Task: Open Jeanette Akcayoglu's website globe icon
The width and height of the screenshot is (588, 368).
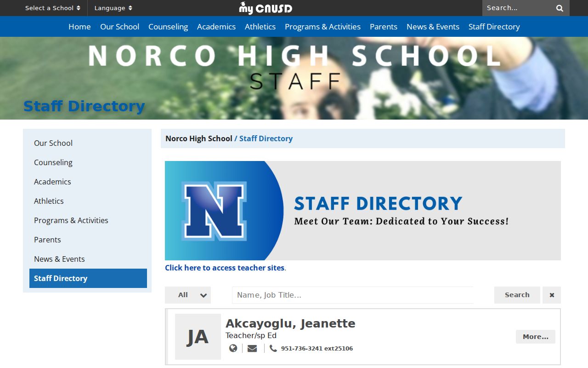Action: tap(233, 348)
